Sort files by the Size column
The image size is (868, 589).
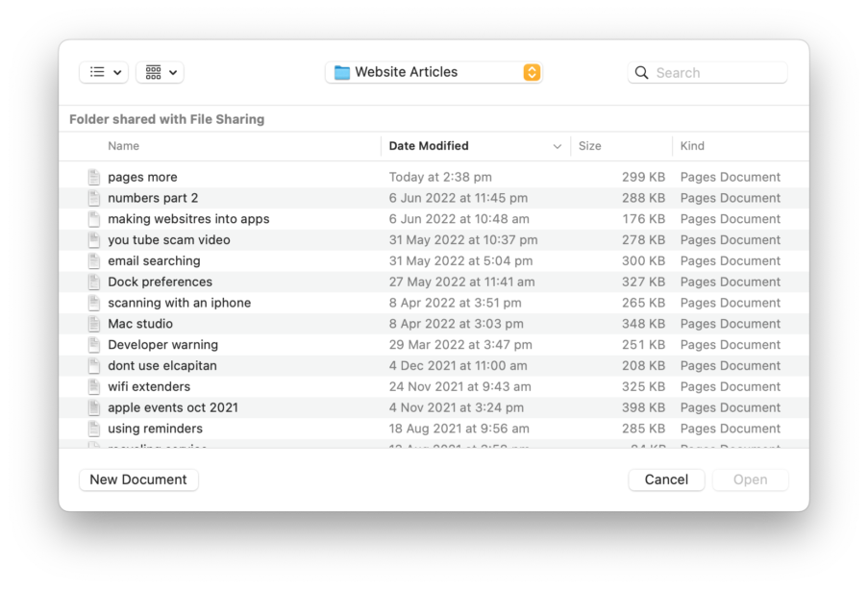589,145
